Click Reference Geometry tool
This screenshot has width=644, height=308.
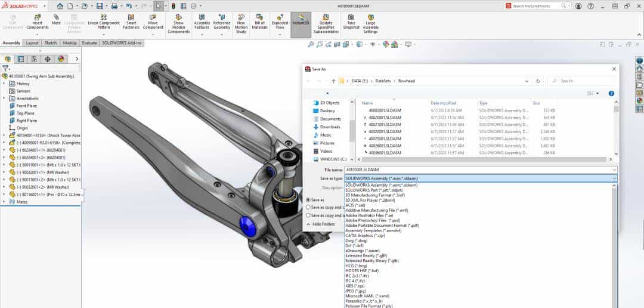[x=222, y=22]
